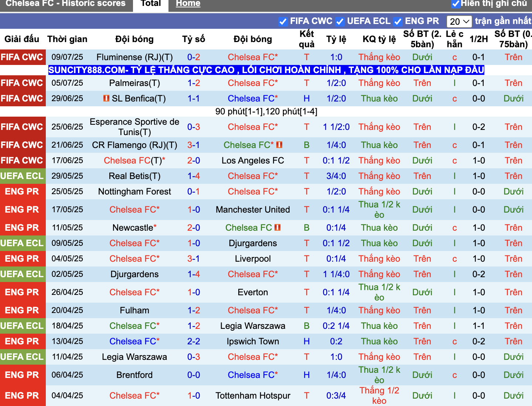
Task: Click ENG PR label on 25/05/25 row
Action: (x=22, y=192)
